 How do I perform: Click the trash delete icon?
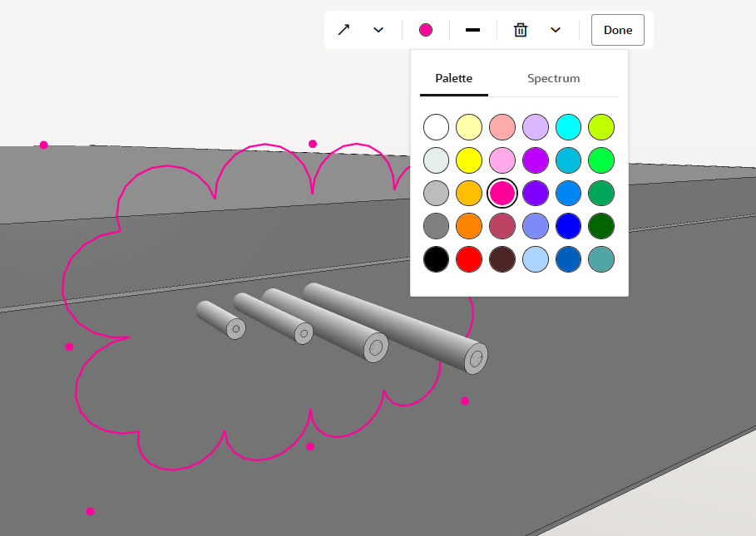(x=521, y=30)
